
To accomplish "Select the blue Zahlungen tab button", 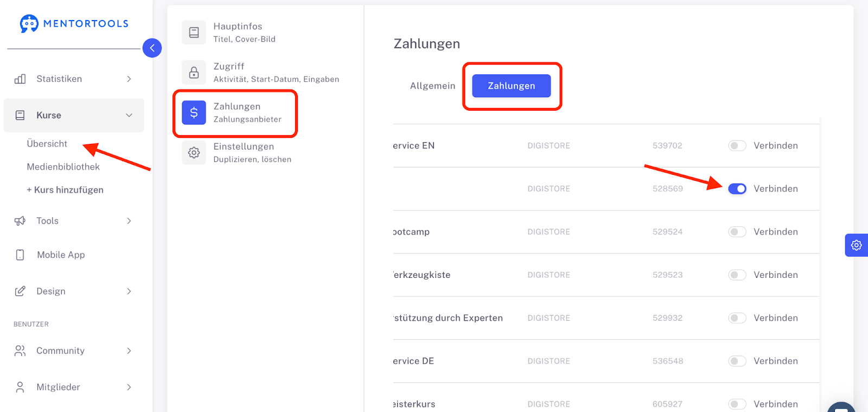I will click(x=511, y=86).
